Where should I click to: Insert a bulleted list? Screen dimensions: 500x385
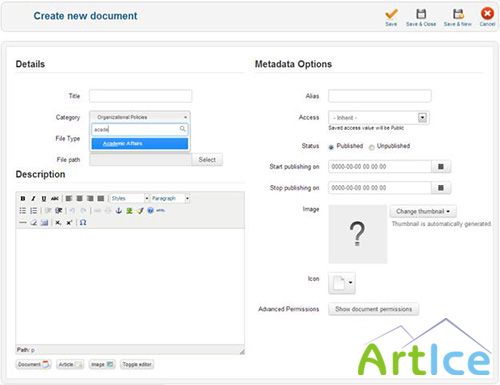point(23,211)
